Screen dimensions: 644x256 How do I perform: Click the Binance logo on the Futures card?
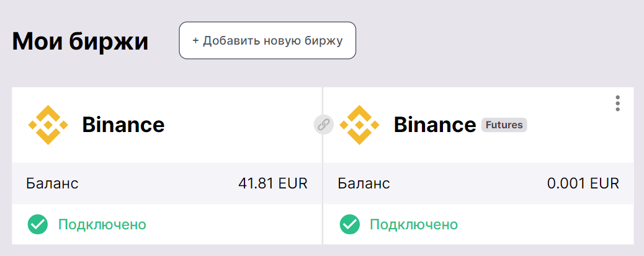(360, 125)
